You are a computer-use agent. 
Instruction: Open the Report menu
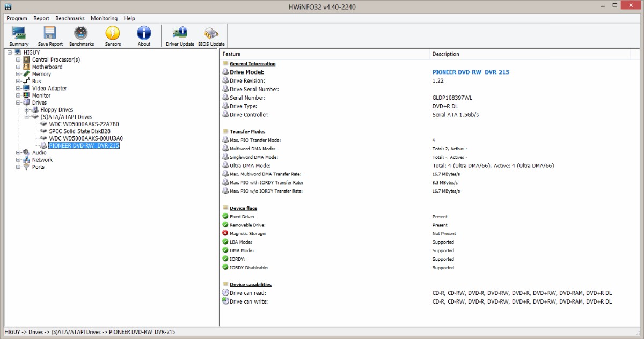41,18
